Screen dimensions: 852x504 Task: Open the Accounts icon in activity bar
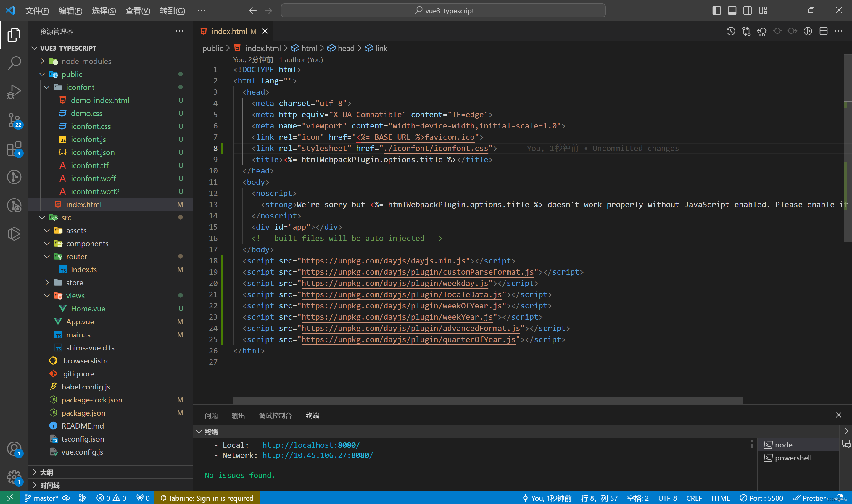click(x=14, y=449)
